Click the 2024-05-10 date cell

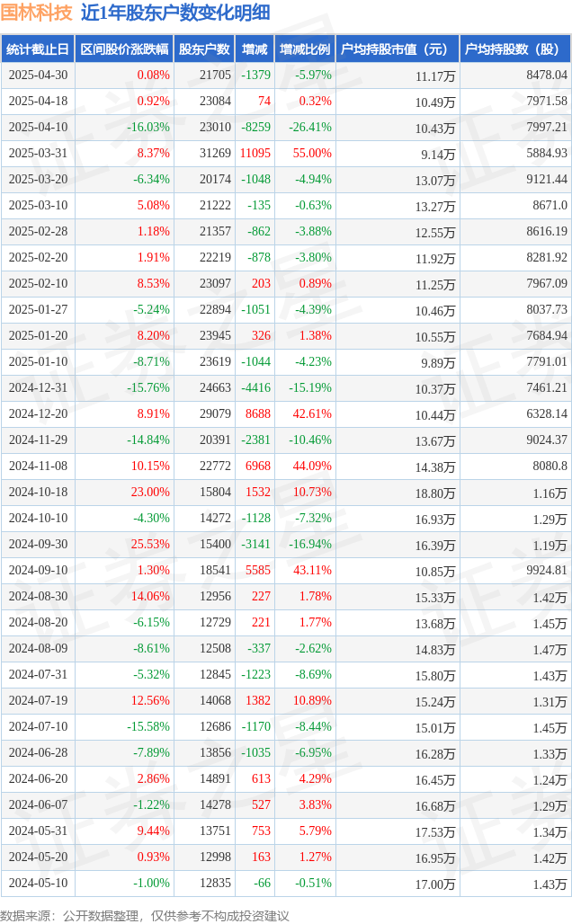(39, 883)
